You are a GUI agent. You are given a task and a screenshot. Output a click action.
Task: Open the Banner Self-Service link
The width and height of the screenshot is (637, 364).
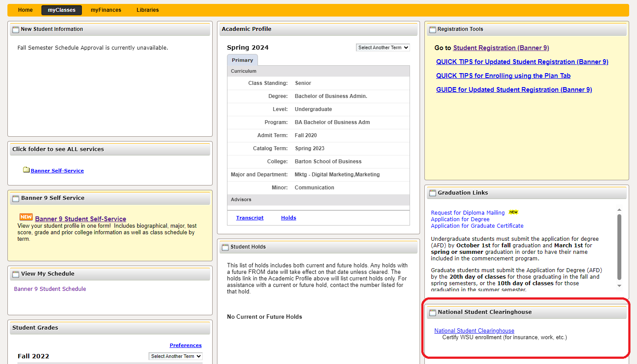pyautogui.click(x=57, y=171)
